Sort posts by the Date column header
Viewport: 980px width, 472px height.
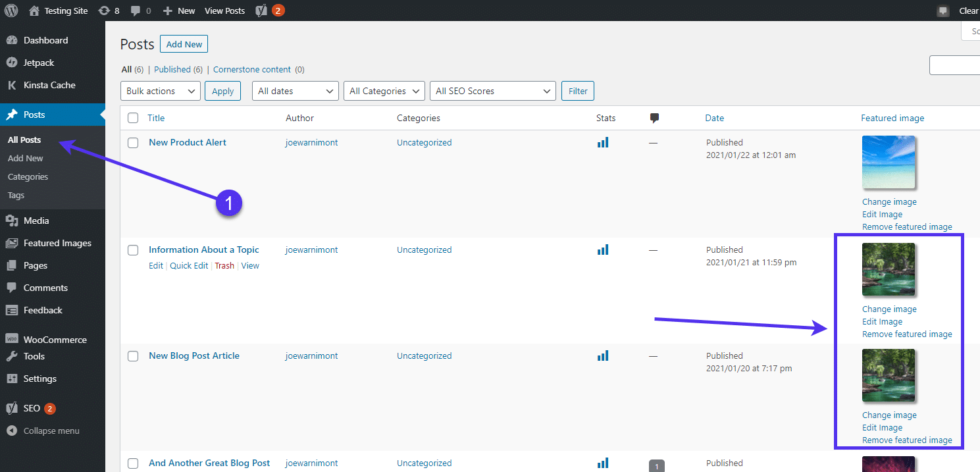(714, 118)
